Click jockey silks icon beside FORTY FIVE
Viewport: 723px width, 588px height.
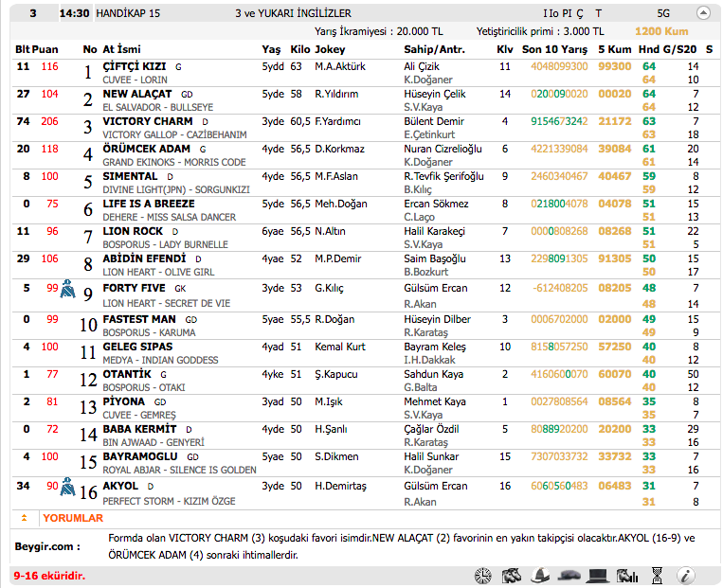68,290
